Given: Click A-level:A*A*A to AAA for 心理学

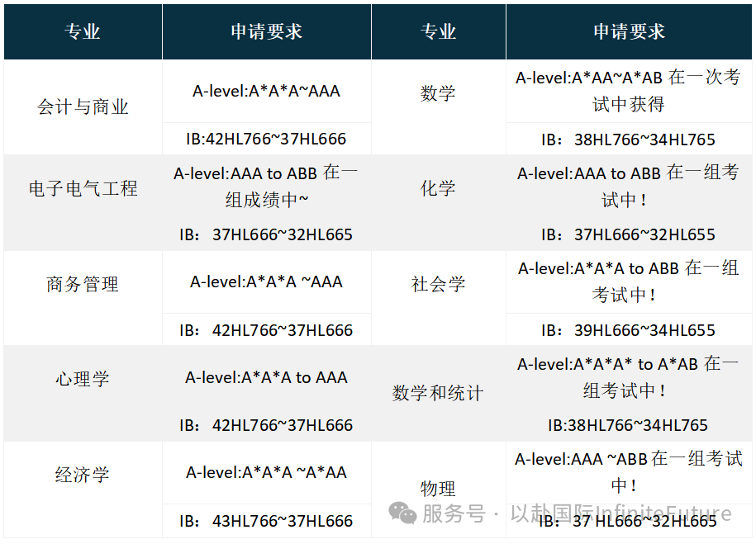Looking at the screenshot, I should pos(267,378).
